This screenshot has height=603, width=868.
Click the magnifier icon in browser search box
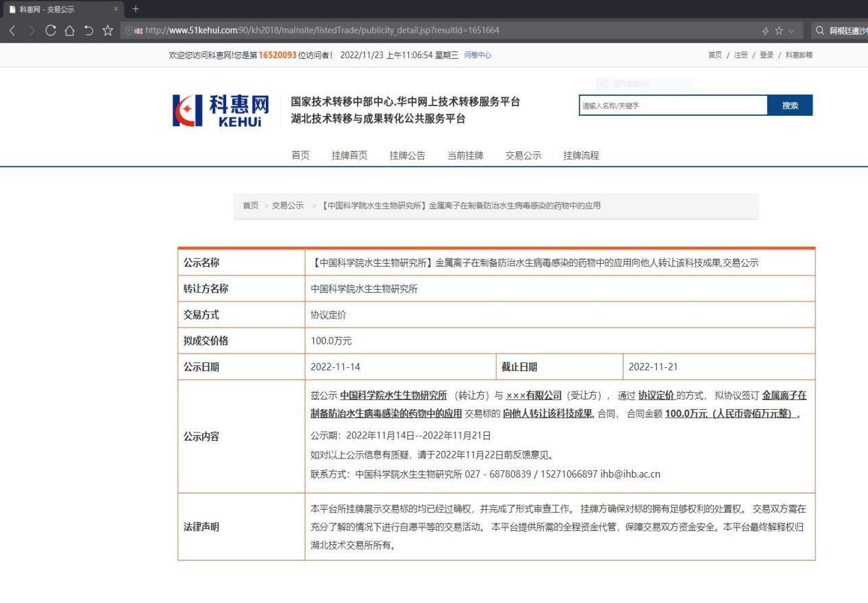[819, 30]
